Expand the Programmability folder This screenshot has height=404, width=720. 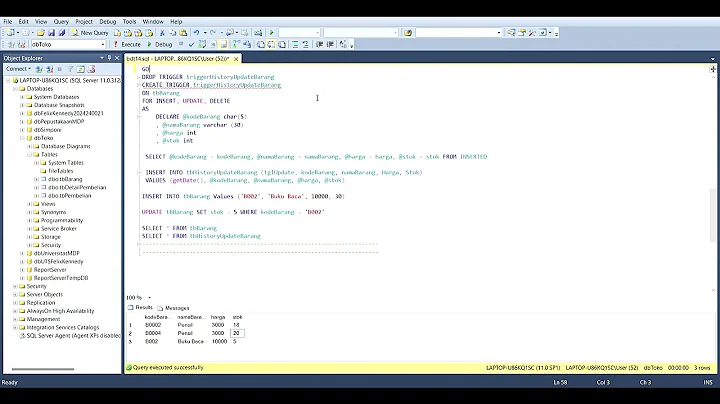[x=29, y=220]
